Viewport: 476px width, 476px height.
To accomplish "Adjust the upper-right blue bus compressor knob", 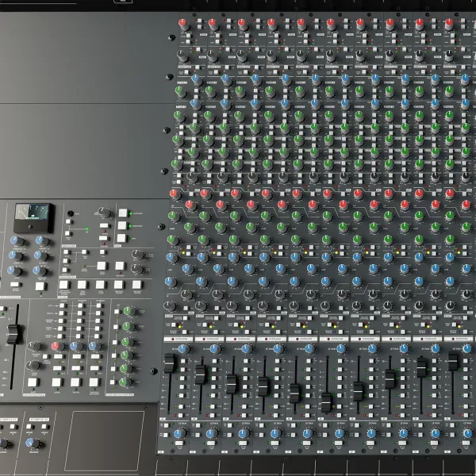I will tap(42, 240).
